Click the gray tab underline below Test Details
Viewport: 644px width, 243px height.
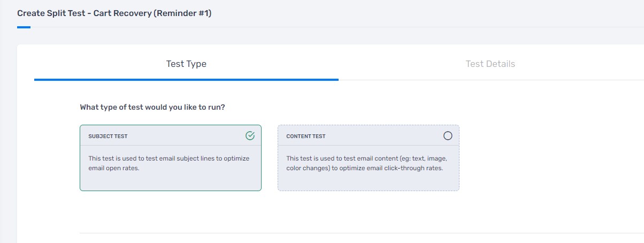[490, 80]
